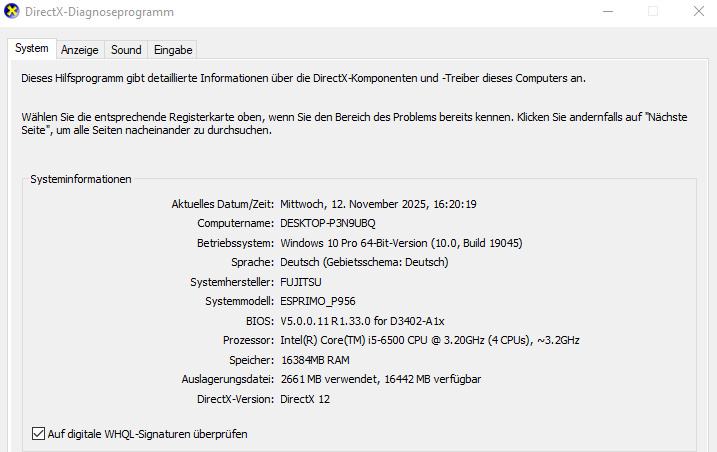717x452 pixels.
Task: Click the Intel Core i5-6500 processor value
Action: 430,340
